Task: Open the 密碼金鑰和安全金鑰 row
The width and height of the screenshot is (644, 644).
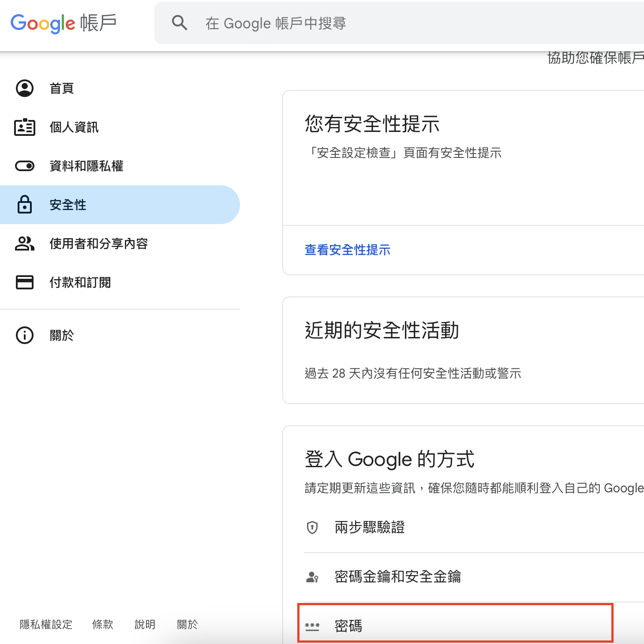Action: 474,577
